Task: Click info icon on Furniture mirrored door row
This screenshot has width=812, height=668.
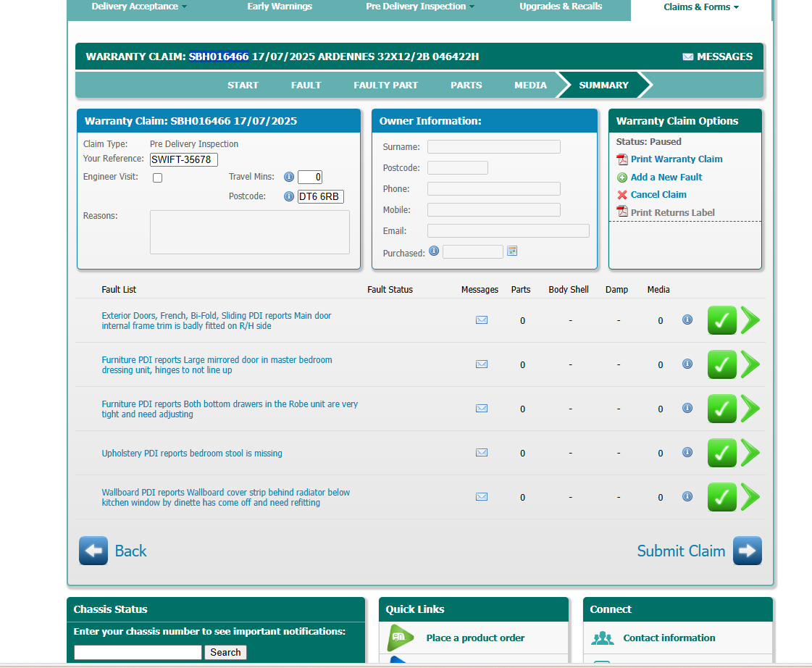Action: click(687, 364)
